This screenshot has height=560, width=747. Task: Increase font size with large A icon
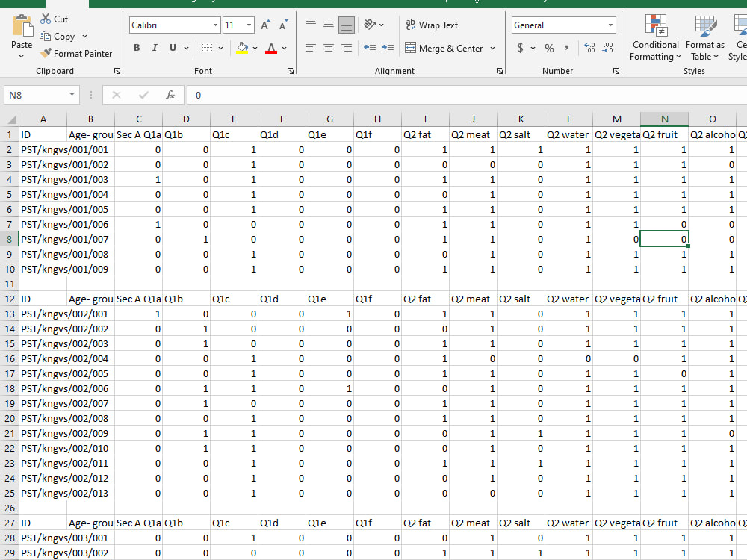pos(265,25)
